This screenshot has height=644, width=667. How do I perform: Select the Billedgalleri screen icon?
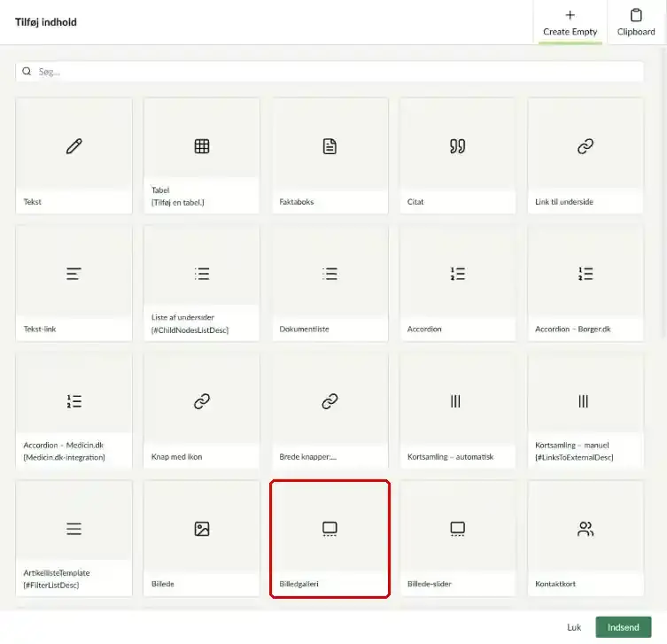tap(330, 529)
